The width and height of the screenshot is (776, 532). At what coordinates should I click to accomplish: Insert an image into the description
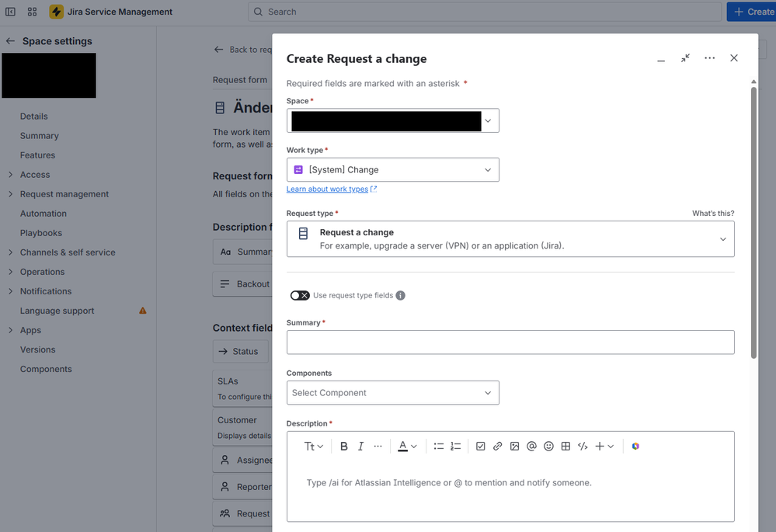tap(514, 446)
